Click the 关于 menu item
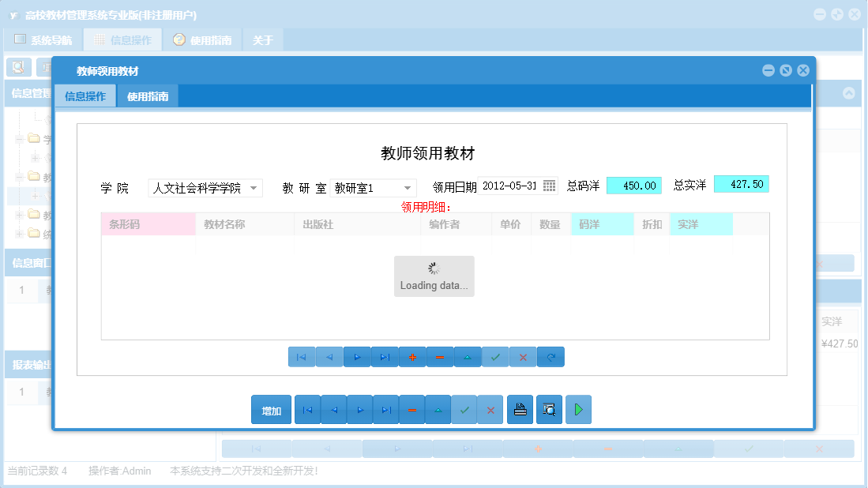The image size is (868, 488). tap(262, 38)
